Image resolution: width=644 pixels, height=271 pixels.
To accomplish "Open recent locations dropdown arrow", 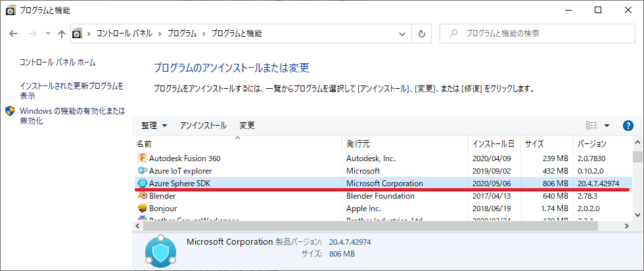I will (x=48, y=34).
